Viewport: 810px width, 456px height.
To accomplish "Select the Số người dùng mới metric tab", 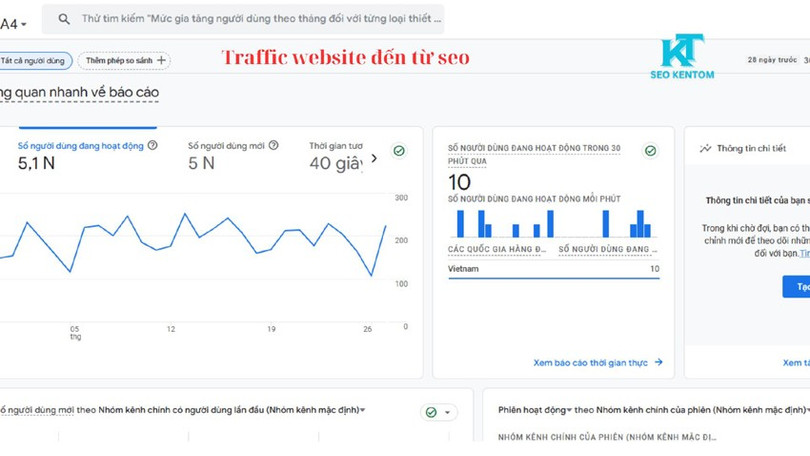I will (x=226, y=146).
